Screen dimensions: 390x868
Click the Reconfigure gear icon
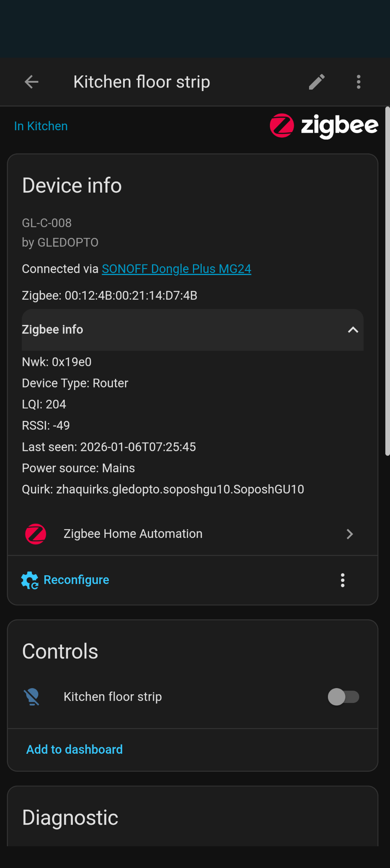[30, 580]
